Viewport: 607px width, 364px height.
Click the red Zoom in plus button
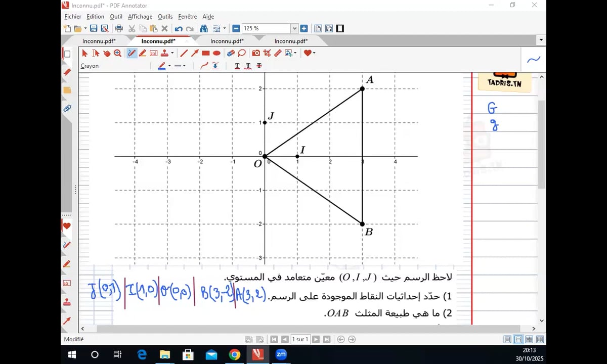click(x=304, y=29)
